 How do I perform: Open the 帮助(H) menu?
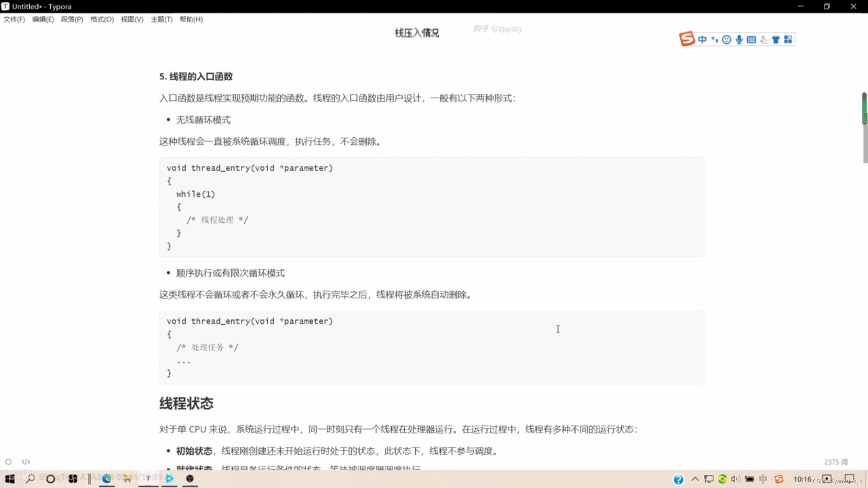point(191,19)
